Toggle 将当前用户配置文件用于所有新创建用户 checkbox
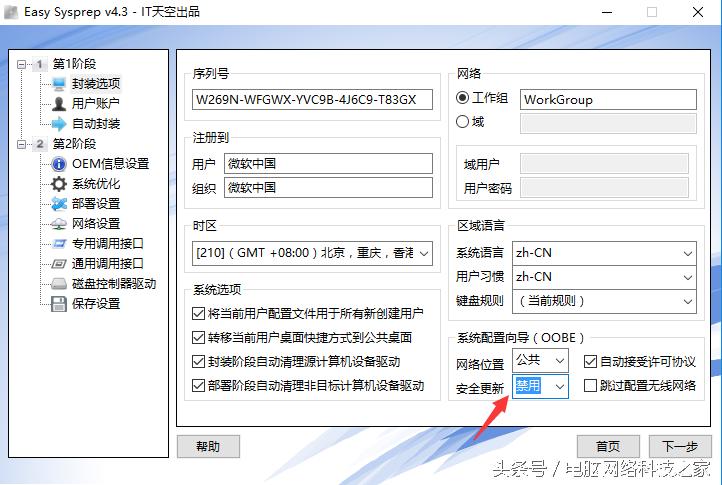This screenshot has height=485, width=722. click(198, 314)
